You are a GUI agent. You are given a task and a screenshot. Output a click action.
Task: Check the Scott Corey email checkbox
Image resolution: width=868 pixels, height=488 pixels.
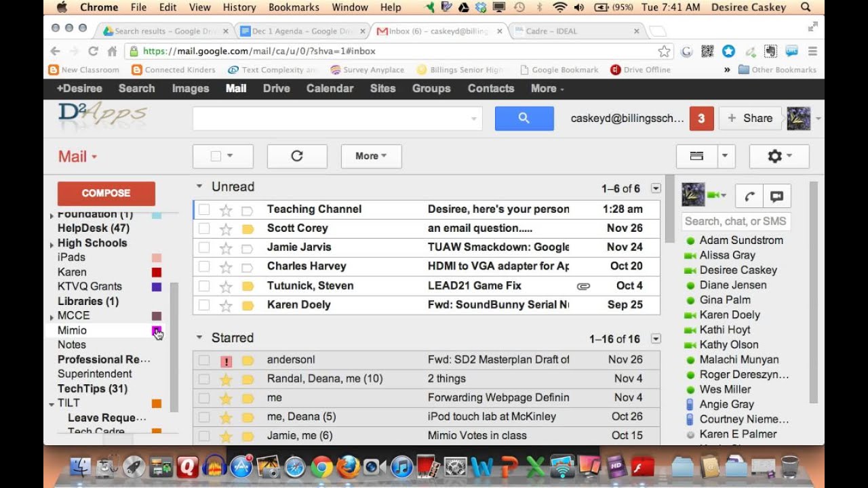tap(204, 228)
